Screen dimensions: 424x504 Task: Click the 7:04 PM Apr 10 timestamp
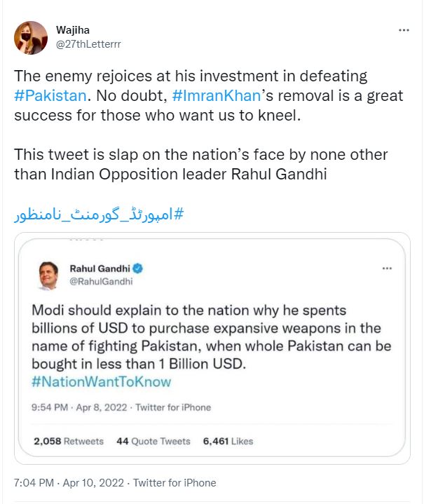[x=69, y=483]
